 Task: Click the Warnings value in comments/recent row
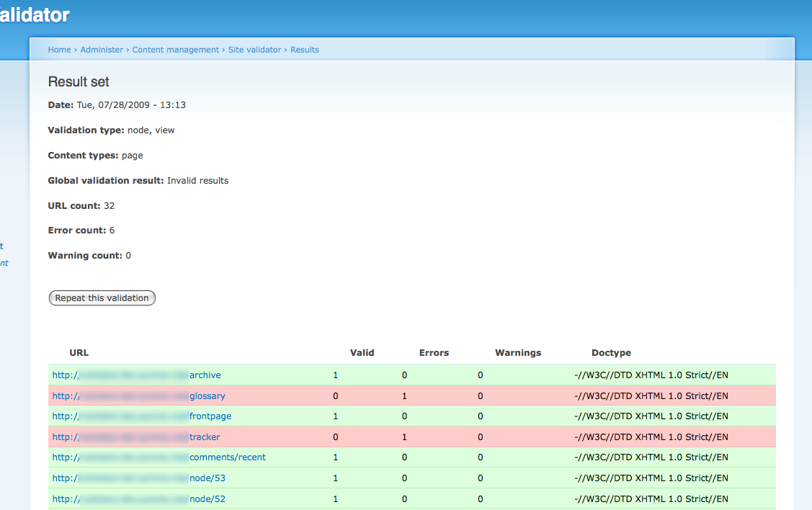coord(480,457)
